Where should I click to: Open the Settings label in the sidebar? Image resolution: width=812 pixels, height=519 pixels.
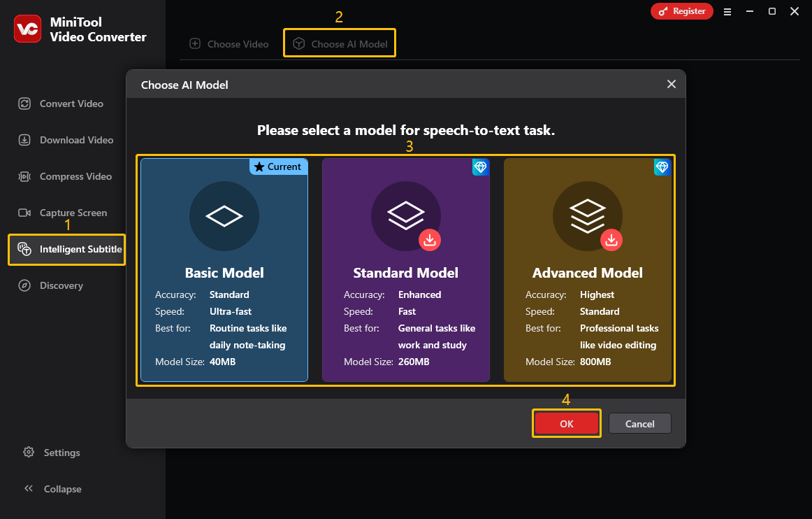62,453
